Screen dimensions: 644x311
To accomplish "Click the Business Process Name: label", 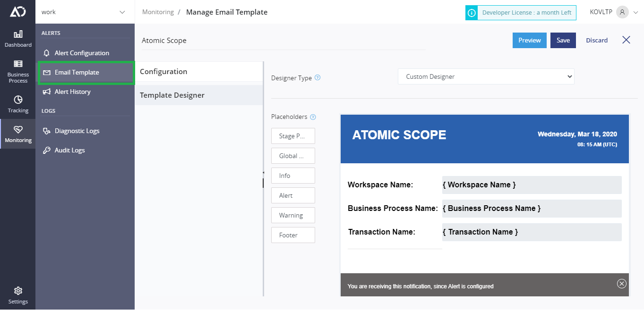I will pos(393,209).
